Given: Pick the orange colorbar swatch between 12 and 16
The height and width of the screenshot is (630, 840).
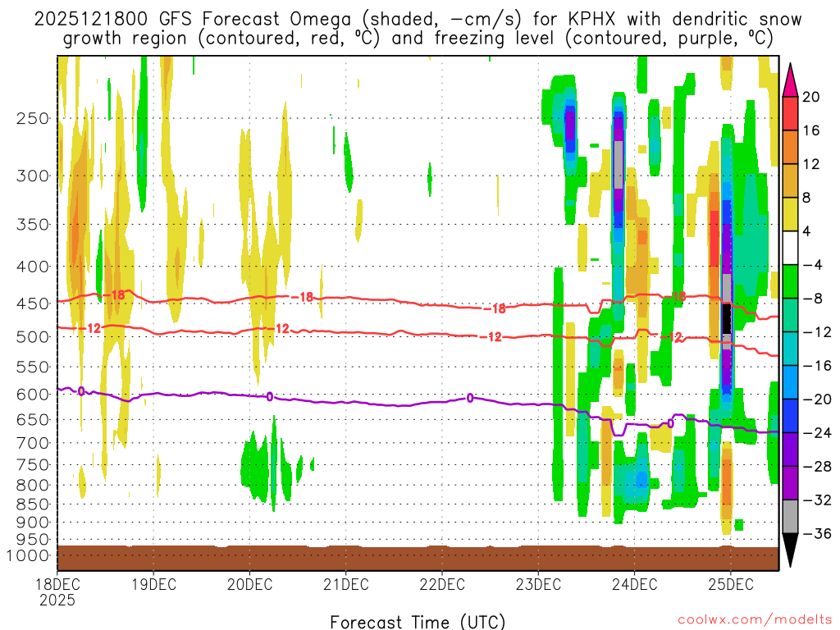Looking at the screenshot, I should 790,148.
